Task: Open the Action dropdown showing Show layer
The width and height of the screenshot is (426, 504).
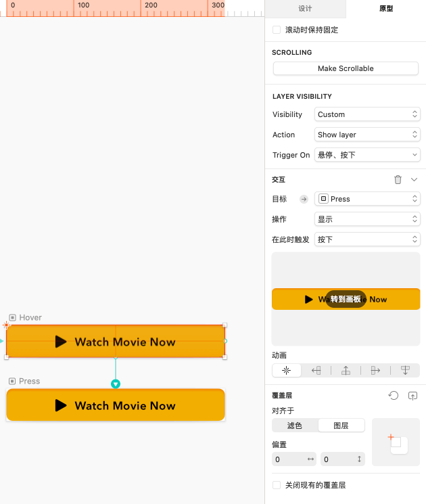Action: [x=367, y=135]
